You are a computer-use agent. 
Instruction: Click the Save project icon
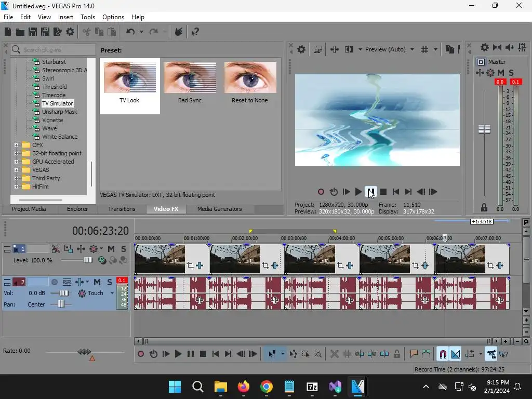33,32
